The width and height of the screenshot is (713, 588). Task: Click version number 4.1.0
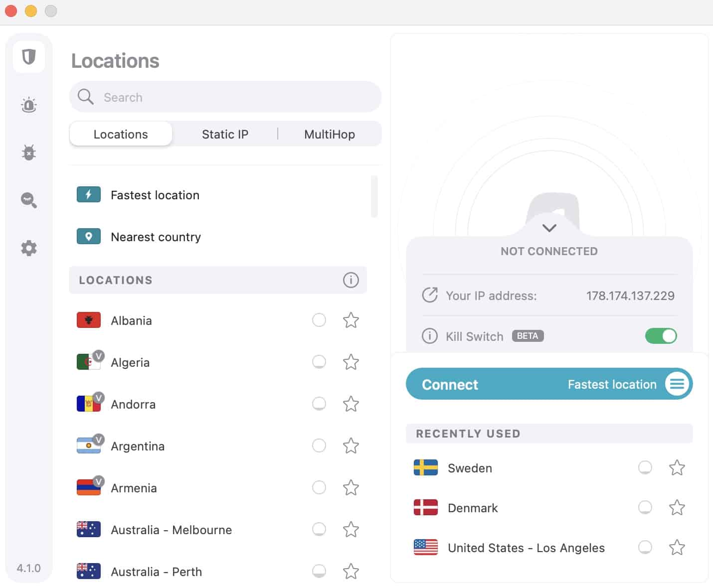[28, 568]
